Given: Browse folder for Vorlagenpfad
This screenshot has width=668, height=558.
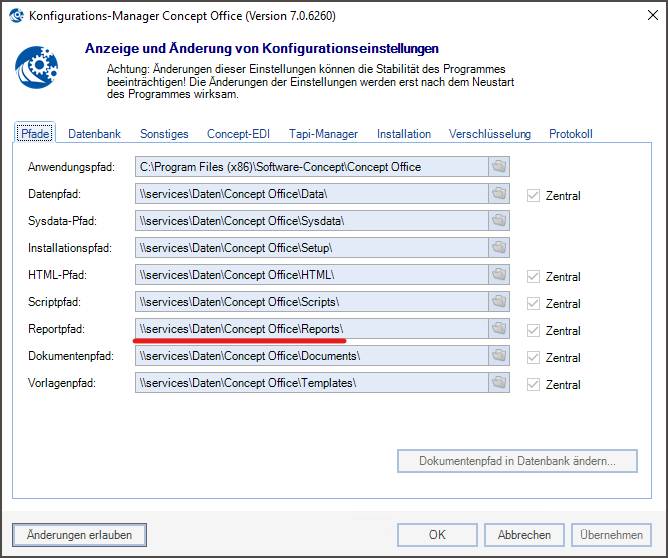Looking at the screenshot, I should point(499,383).
